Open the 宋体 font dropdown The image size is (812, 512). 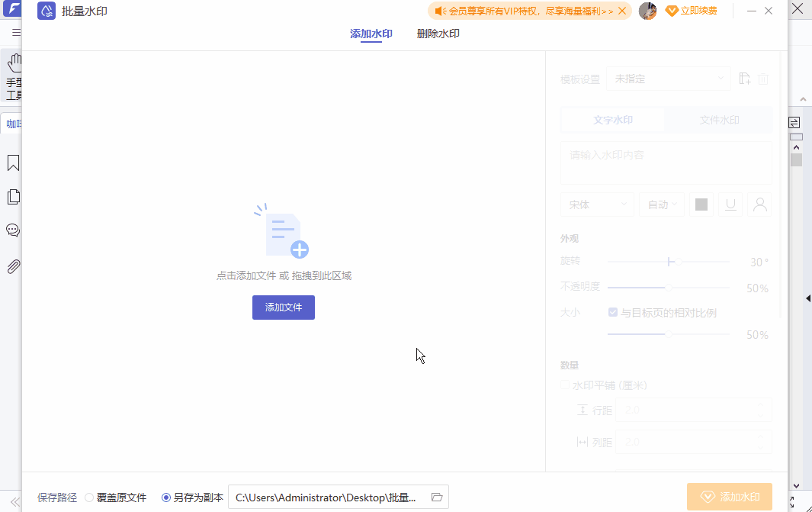(597, 204)
